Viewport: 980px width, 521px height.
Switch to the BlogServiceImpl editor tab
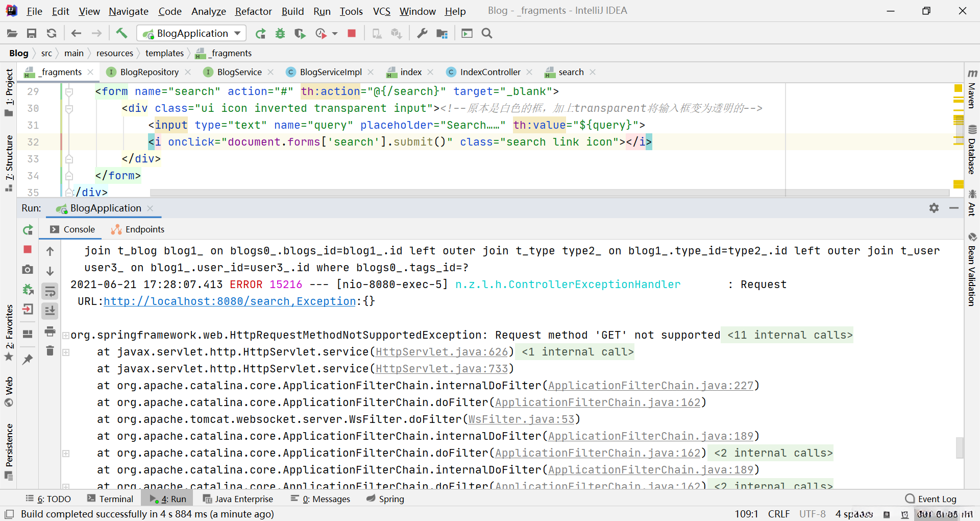[x=331, y=72]
